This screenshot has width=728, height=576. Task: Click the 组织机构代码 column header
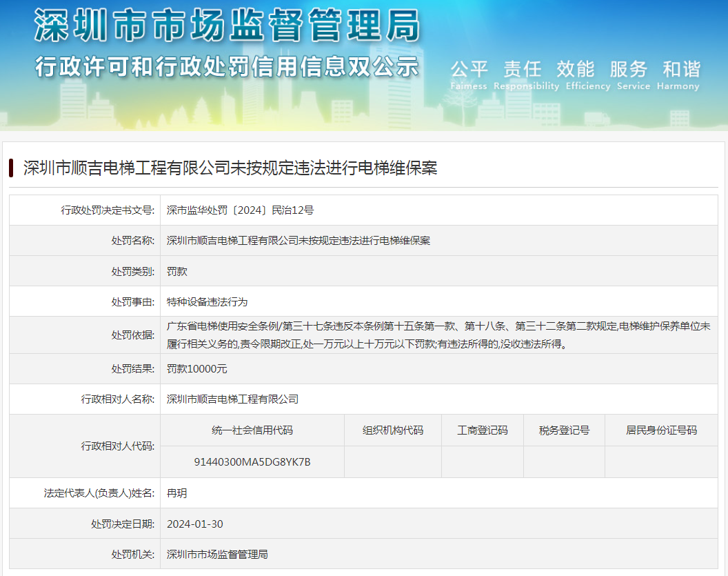click(x=393, y=430)
